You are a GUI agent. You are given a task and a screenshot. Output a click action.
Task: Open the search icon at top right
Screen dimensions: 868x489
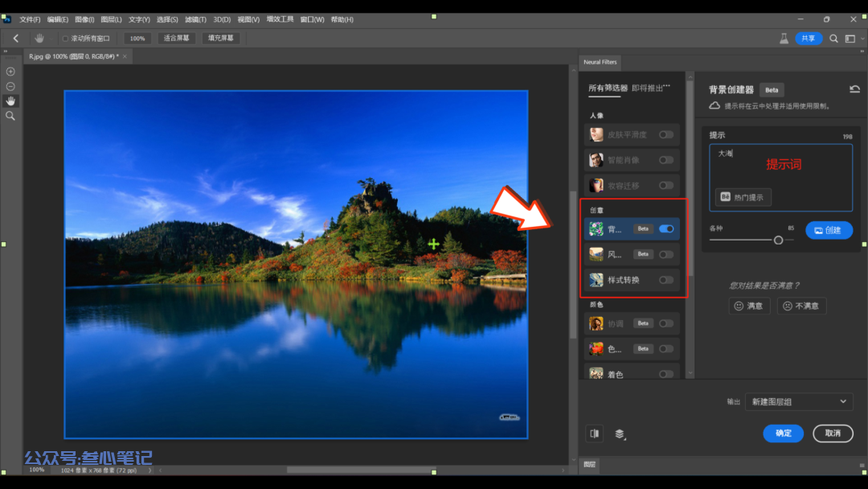833,39
